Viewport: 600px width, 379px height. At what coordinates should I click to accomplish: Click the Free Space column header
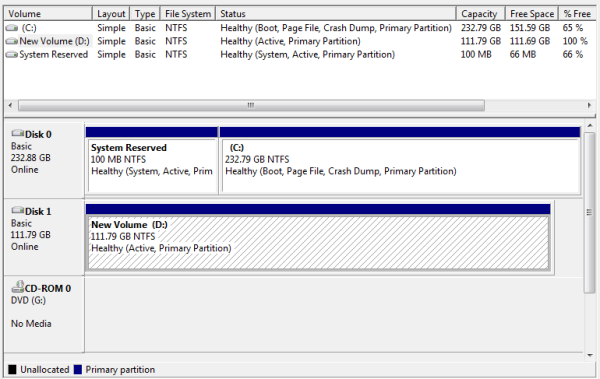pos(532,14)
